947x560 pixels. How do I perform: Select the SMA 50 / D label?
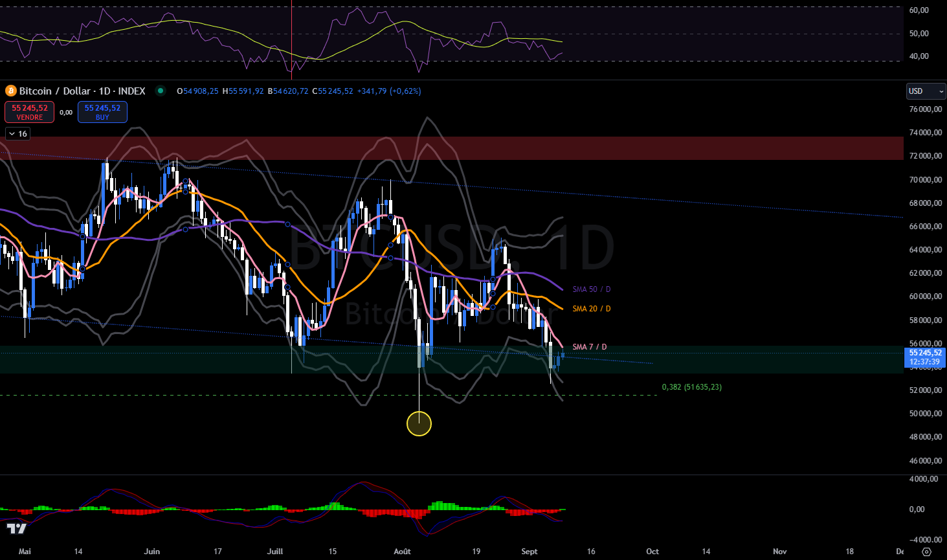click(x=591, y=289)
